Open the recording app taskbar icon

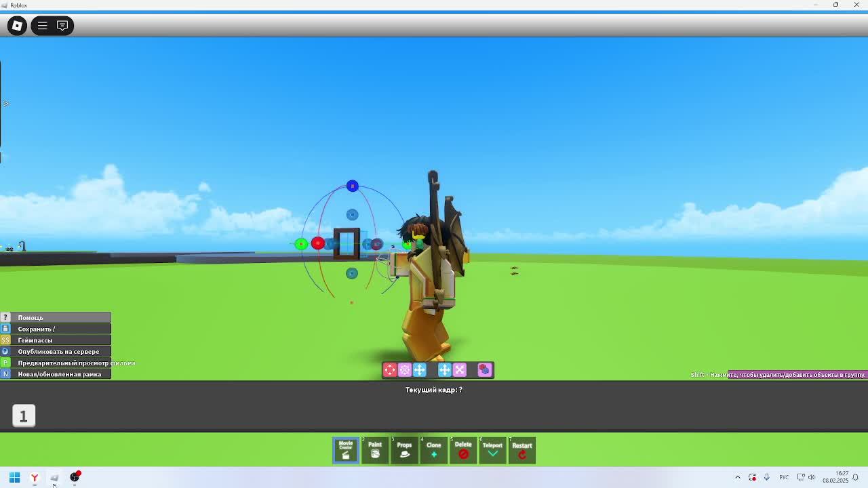coord(75,476)
